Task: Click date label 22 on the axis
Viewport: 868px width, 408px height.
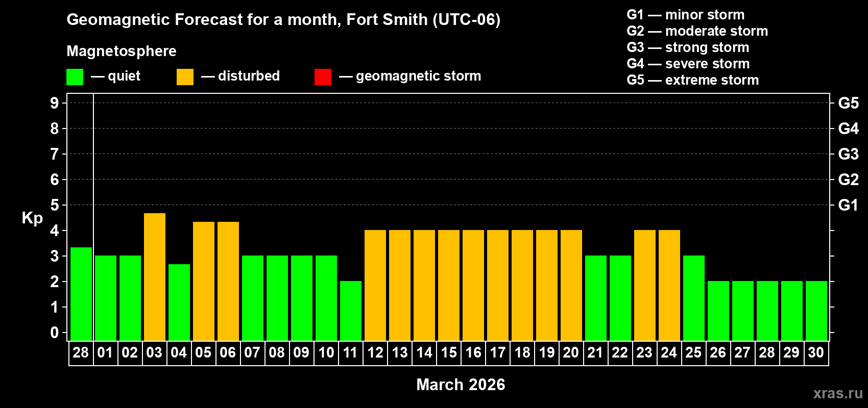Action: pyautogui.click(x=620, y=352)
